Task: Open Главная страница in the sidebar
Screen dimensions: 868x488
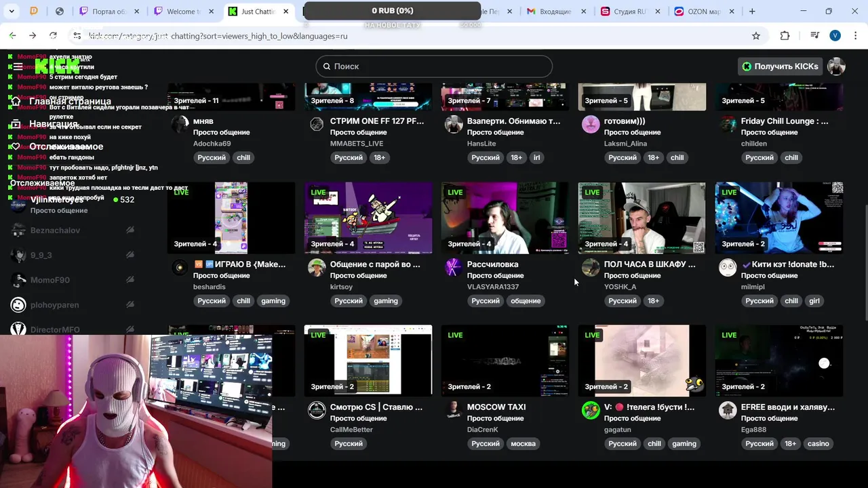Action: [x=60, y=101]
